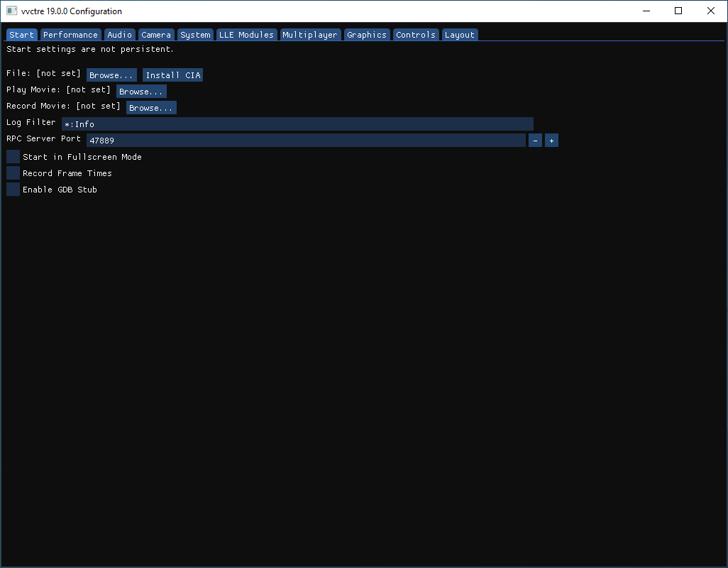Increase RPC Server Port with plus button
The image size is (728, 568).
[551, 141]
